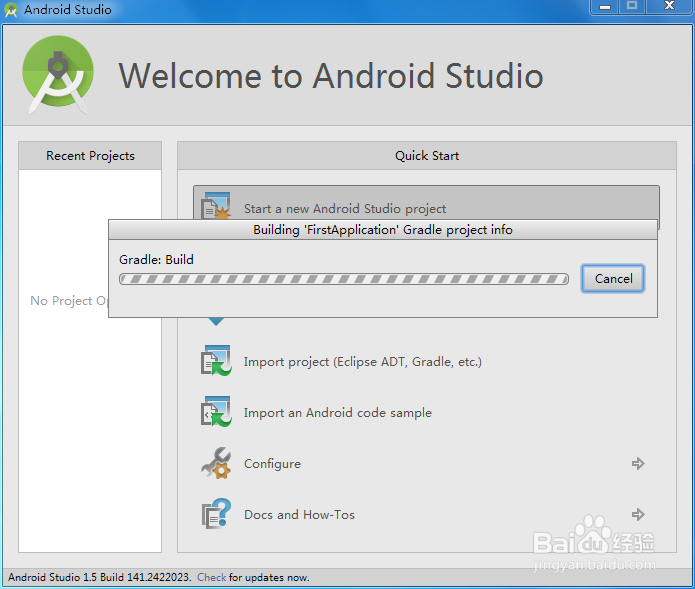Viewport: 695px width, 589px height.
Task: Open the Configure submenu label
Action: pyautogui.click(x=272, y=464)
